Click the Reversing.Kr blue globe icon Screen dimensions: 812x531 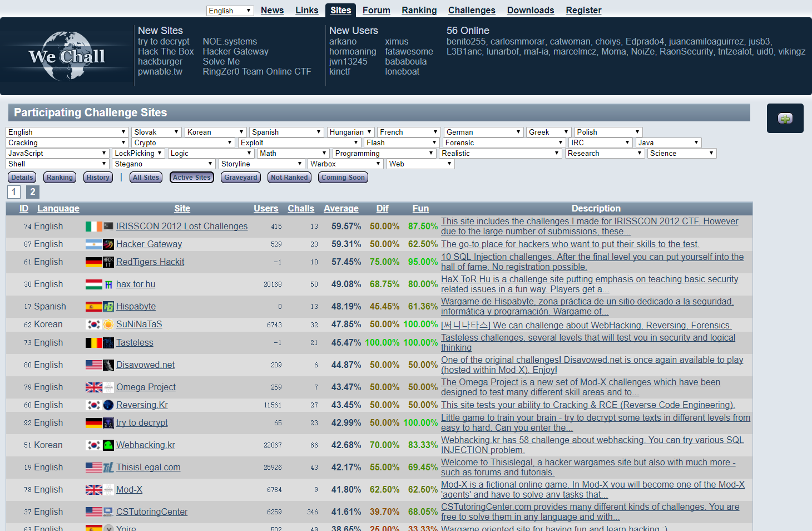click(x=108, y=405)
